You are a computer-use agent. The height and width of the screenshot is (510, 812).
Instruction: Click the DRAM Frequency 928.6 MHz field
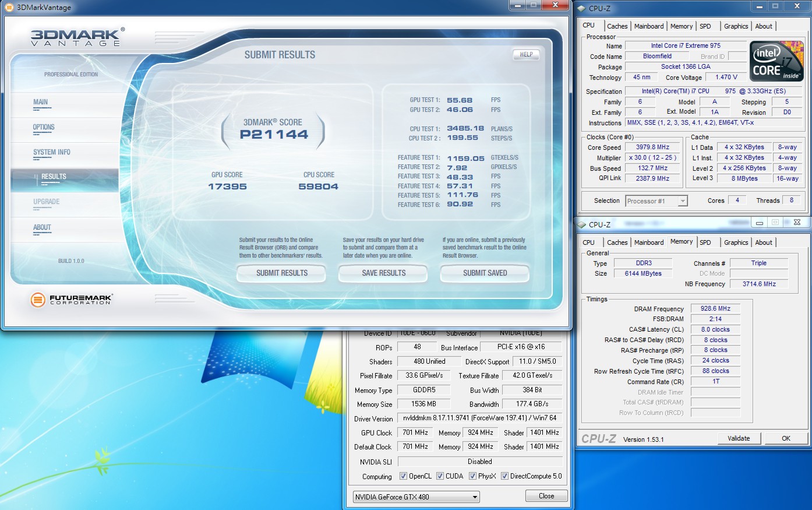[715, 309]
